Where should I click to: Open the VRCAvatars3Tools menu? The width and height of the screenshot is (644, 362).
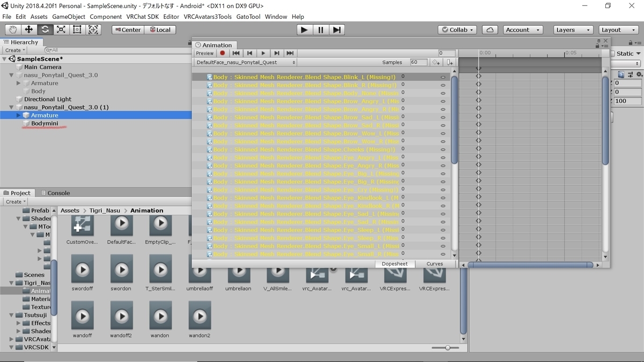208,17
